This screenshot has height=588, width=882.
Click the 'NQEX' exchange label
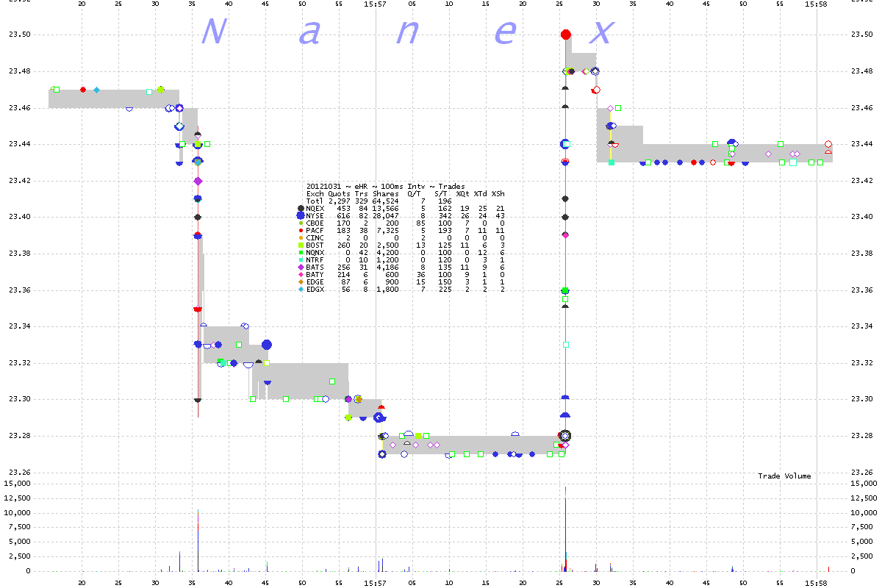(x=315, y=208)
